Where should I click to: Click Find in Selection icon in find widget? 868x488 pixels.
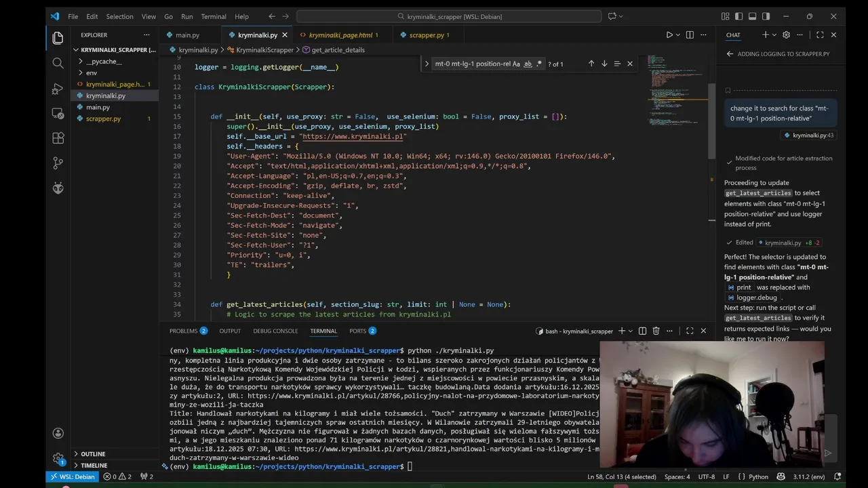click(617, 64)
